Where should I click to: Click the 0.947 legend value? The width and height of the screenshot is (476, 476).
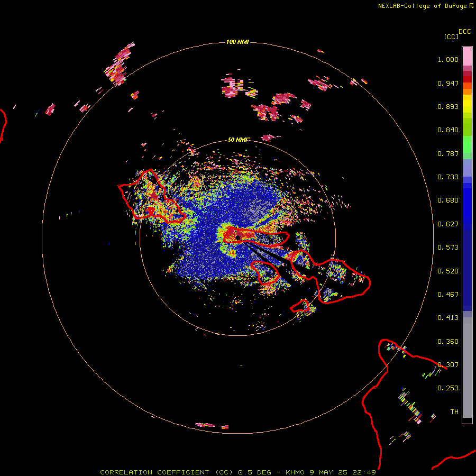pos(448,83)
